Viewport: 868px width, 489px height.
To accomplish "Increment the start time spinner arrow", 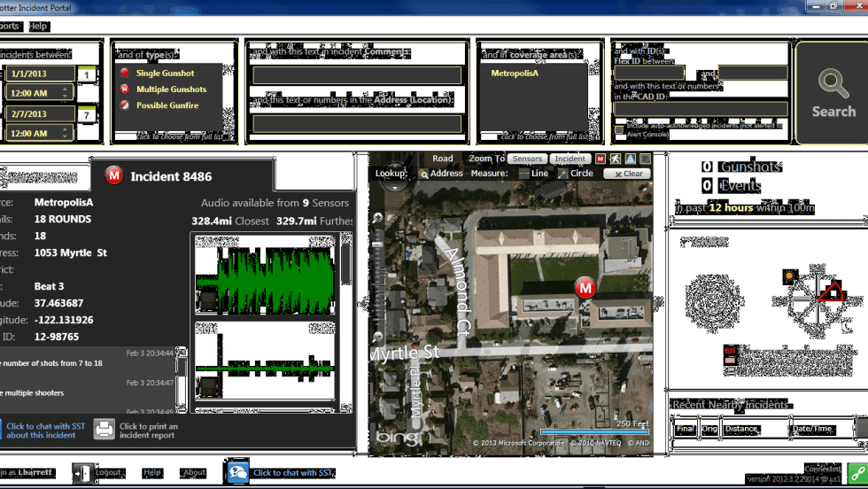I will 66,89.
